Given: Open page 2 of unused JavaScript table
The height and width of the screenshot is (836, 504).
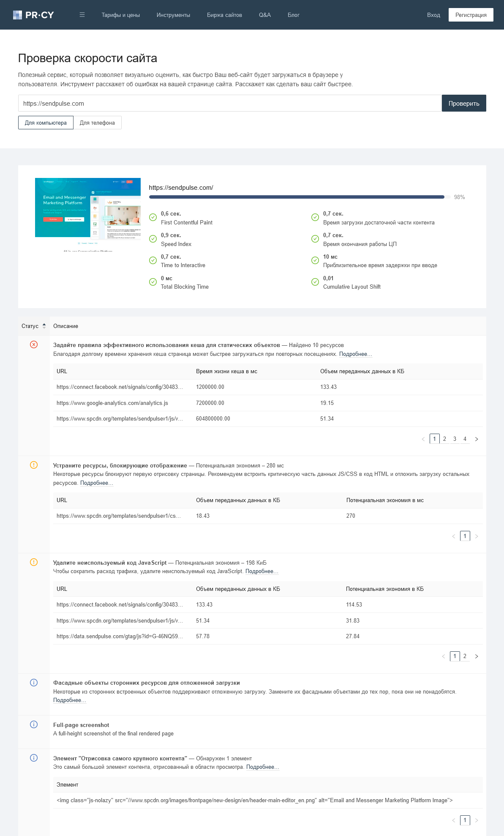Looking at the screenshot, I should [x=465, y=656].
